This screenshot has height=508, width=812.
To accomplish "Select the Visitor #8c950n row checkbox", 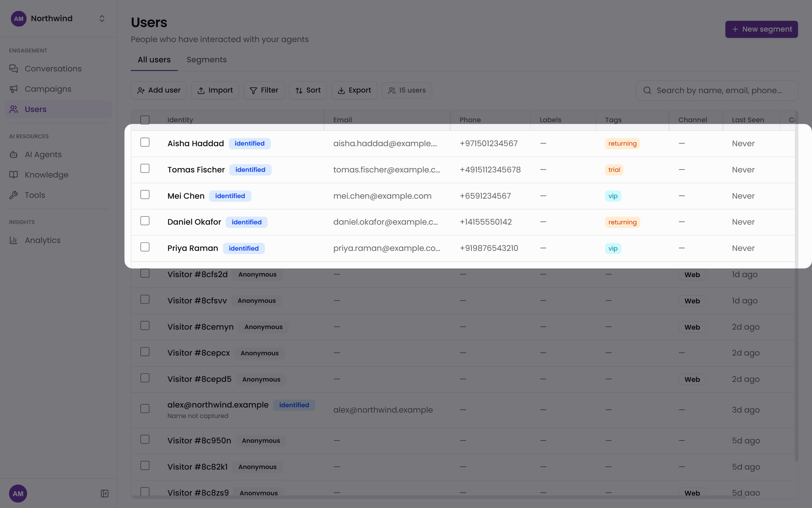I will [x=145, y=439].
